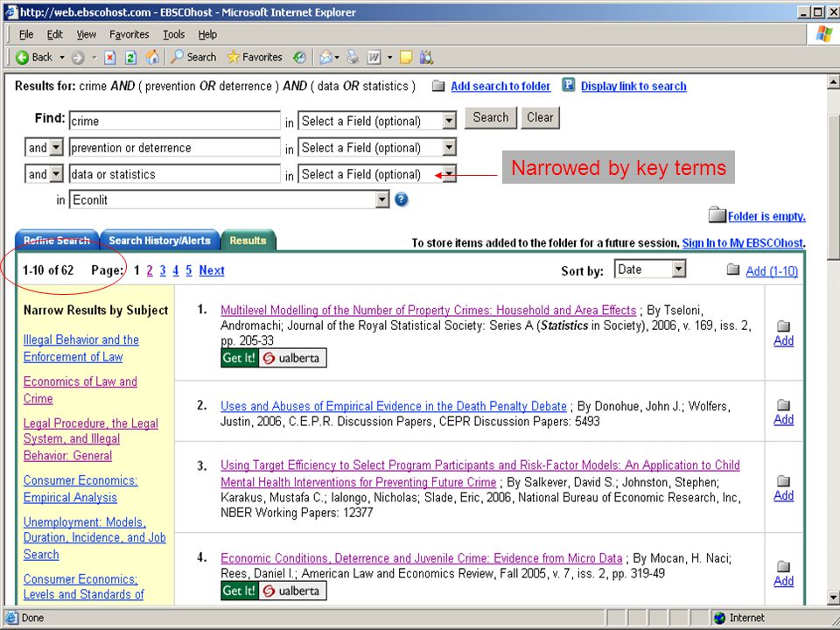Viewport: 840px width, 630px height.
Task: Click the Search button beside Find
Action: coord(491,117)
